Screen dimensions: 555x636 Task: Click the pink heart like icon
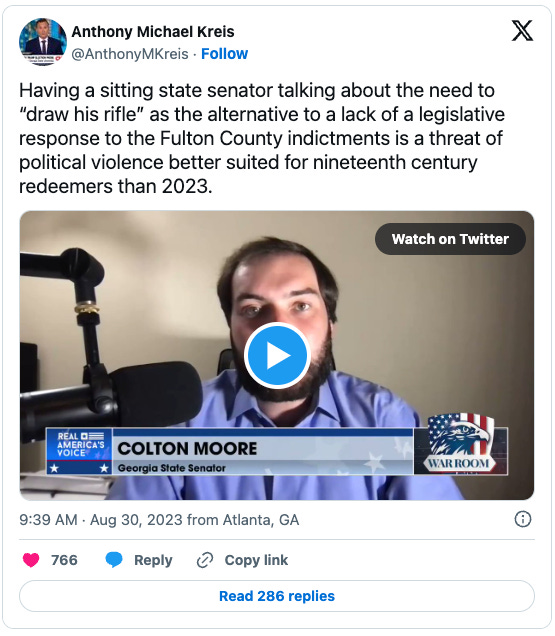(31, 560)
